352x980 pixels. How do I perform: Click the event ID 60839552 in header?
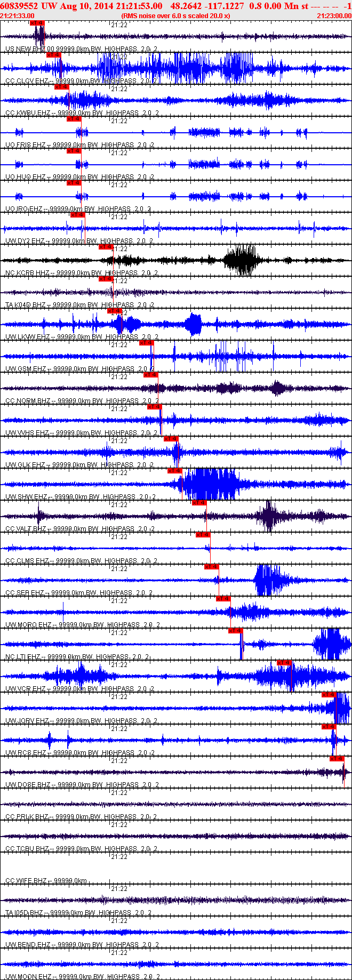[x=20, y=6]
